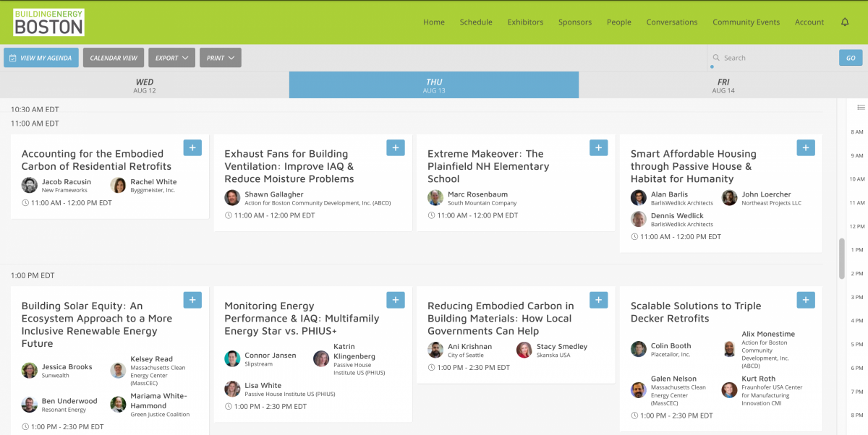Open Kurt Roth's avatar
The image size is (868, 435).
pos(729,390)
